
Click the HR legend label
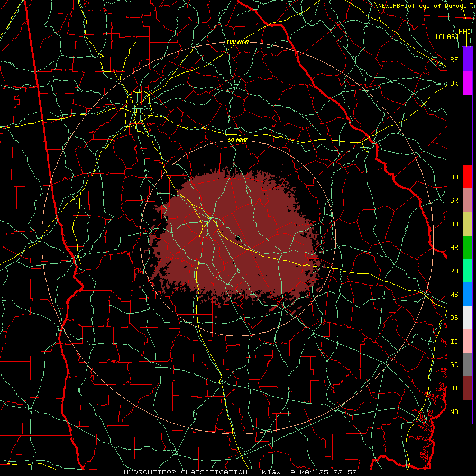click(454, 248)
